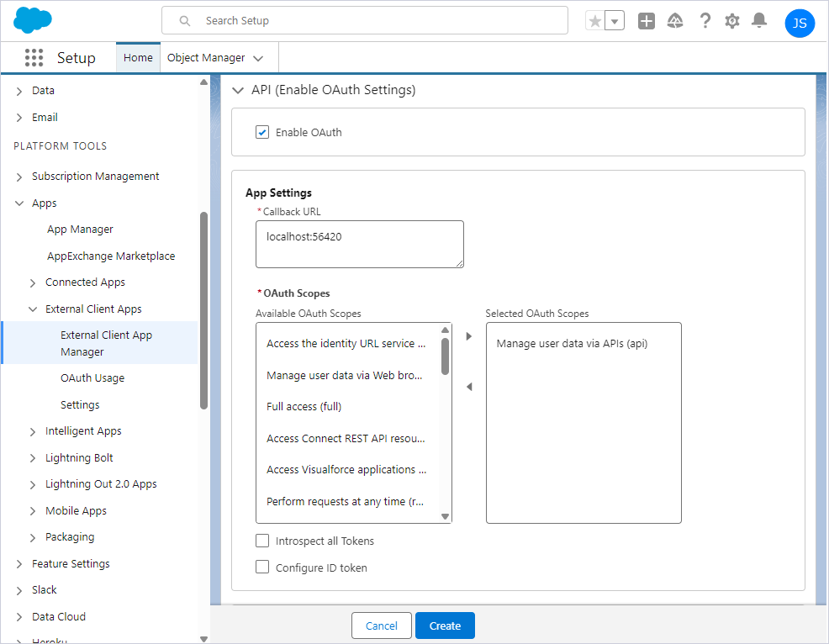Screen dimensions: 829x644
Task: Click the add scope right arrow
Action: click(468, 336)
